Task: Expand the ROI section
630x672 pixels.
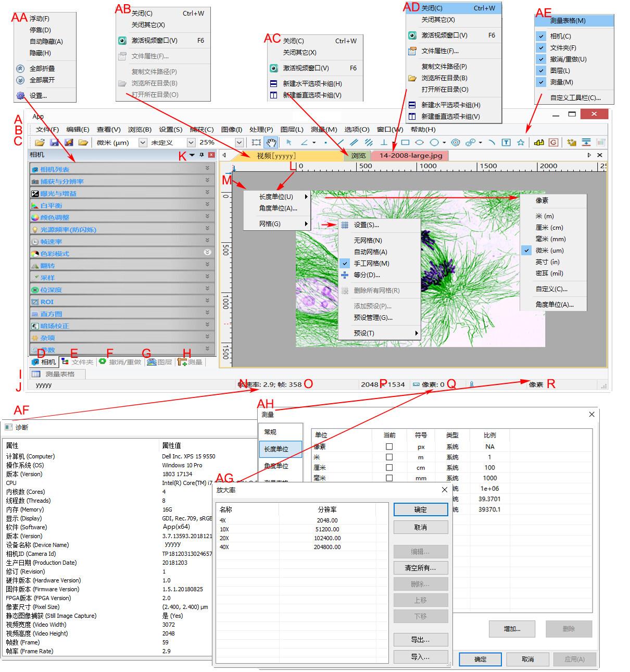Action: (x=122, y=301)
